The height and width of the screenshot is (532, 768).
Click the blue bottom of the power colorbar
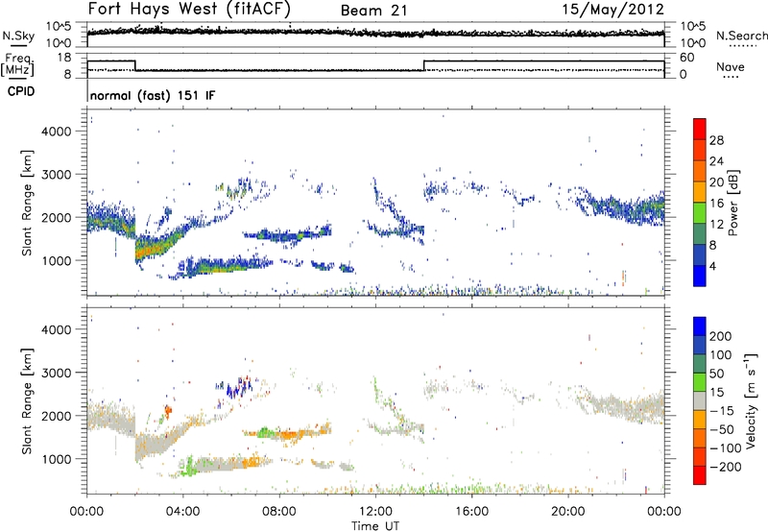click(700, 277)
